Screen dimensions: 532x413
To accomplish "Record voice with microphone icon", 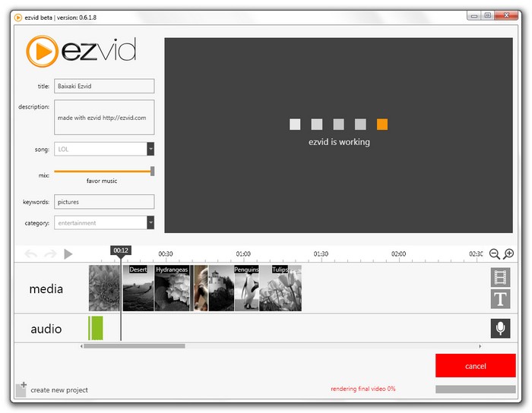I will coord(500,328).
